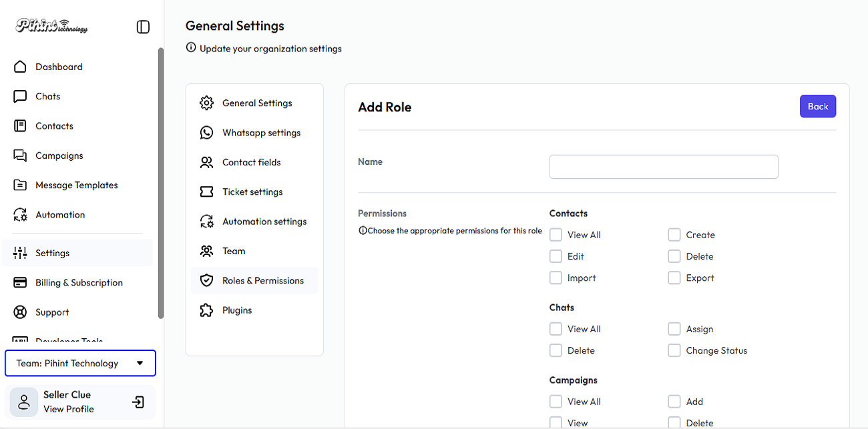The image size is (868, 429).
Task: Open View Profile link for Seller Clue
Action: [x=68, y=409]
